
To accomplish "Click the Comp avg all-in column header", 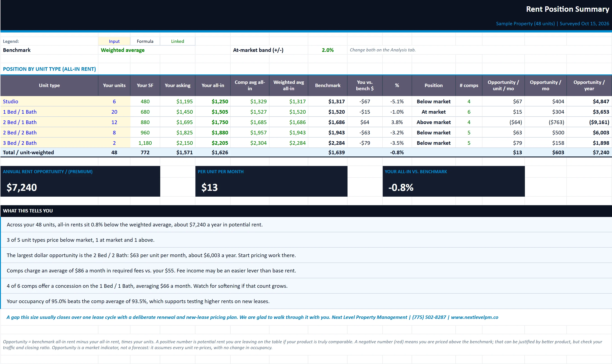I will tap(250, 85).
